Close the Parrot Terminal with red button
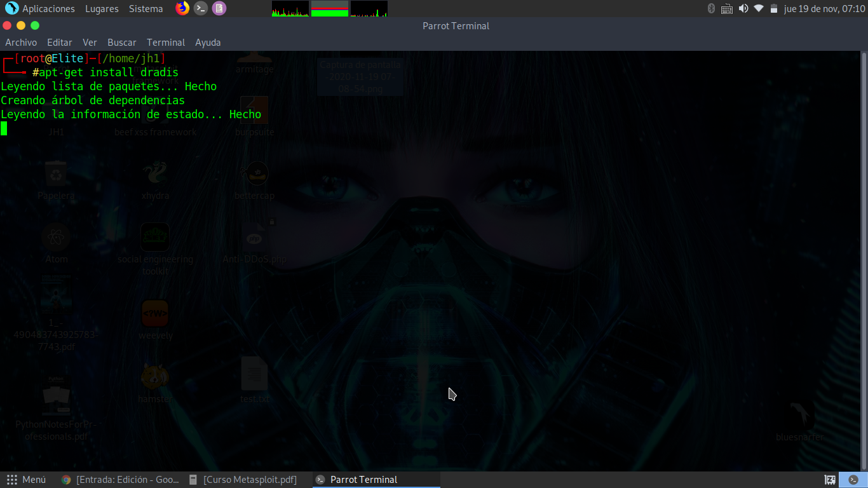The height and width of the screenshot is (488, 868). pyautogui.click(x=7, y=25)
